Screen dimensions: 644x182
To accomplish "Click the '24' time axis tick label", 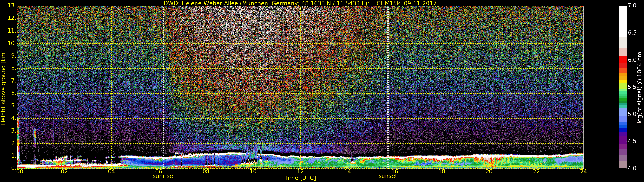I will (x=583, y=172).
